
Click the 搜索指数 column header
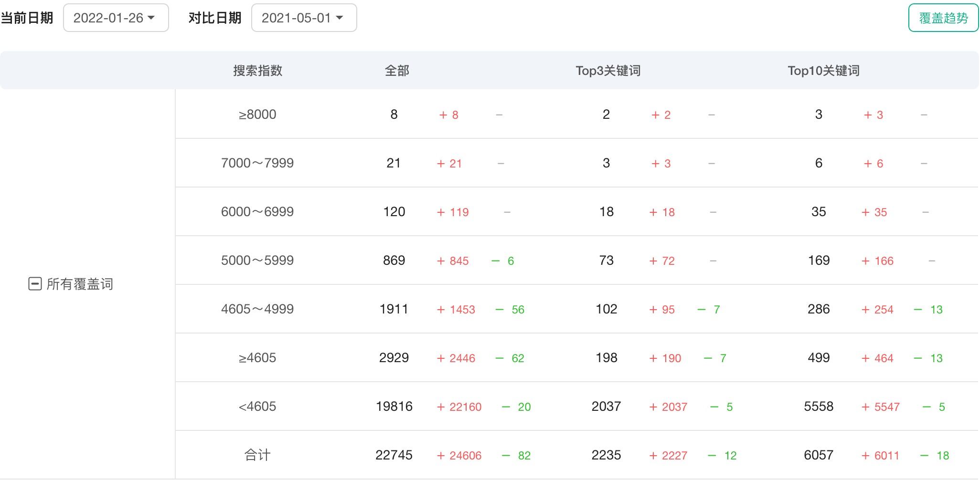pyautogui.click(x=257, y=71)
